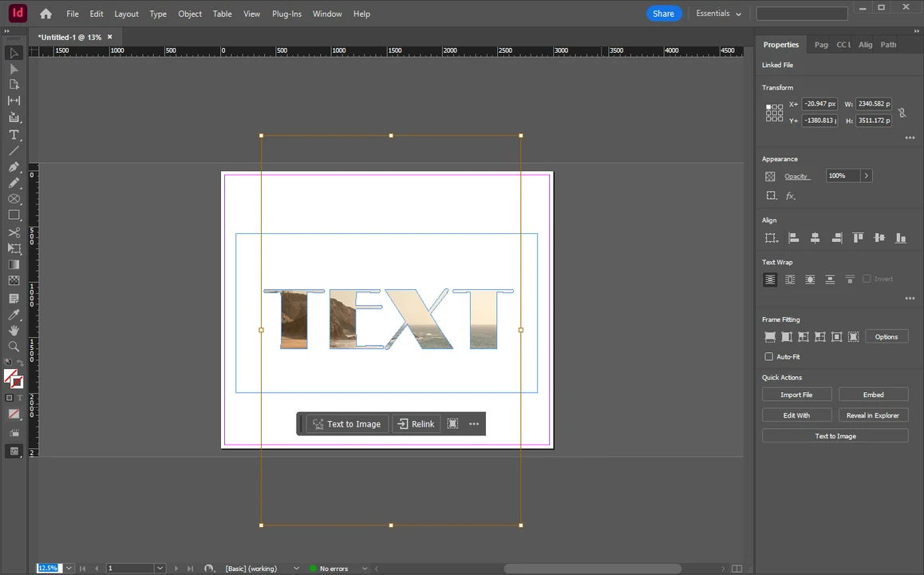Expand opacity slider arrow
This screenshot has height=575, width=924.
[866, 176]
